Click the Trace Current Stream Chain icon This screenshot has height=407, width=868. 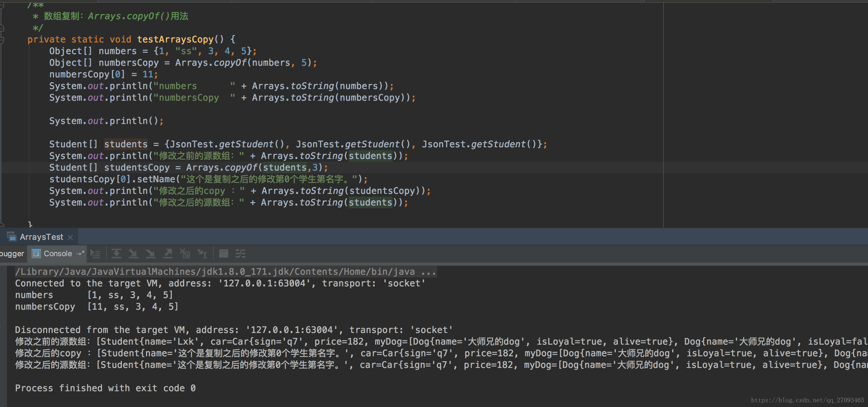[x=240, y=254]
